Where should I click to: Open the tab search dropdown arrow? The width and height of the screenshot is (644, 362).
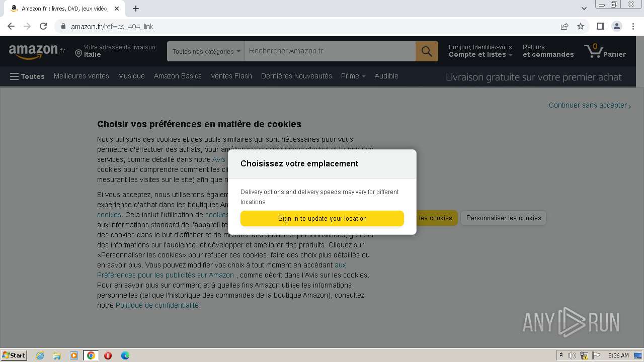[584, 9]
